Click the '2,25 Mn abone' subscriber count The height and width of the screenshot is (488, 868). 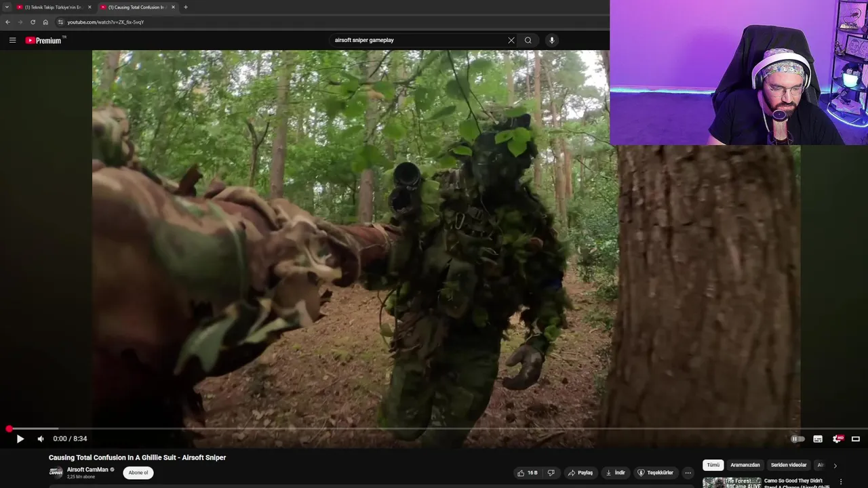[81, 477]
